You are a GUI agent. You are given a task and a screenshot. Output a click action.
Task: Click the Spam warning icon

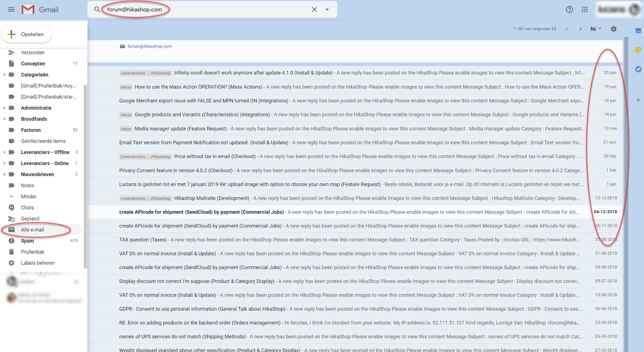click(11, 241)
